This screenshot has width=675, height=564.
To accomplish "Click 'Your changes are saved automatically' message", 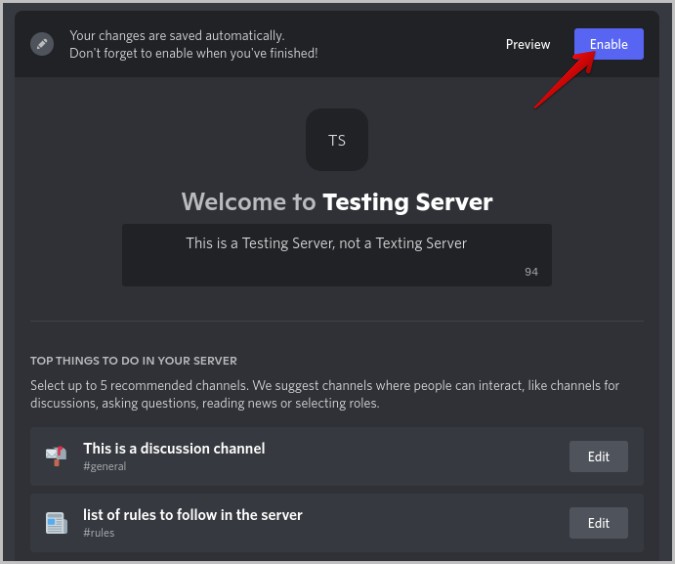I will [177, 36].
